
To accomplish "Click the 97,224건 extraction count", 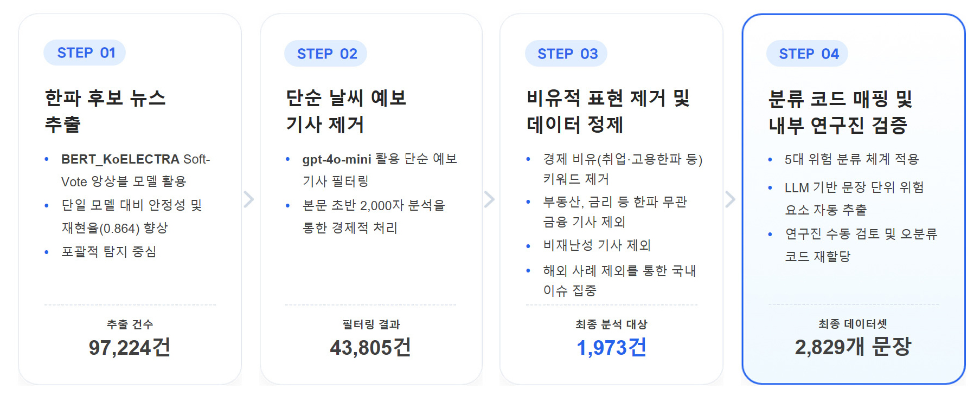I will tap(130, 347).
